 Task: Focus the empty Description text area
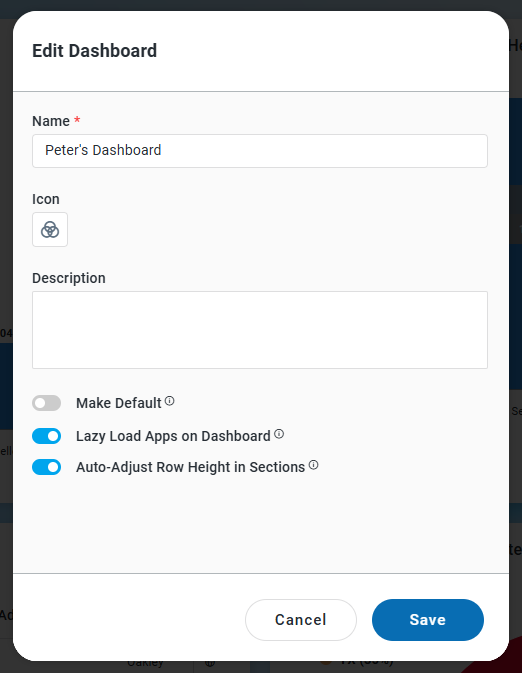click(260, 330)
